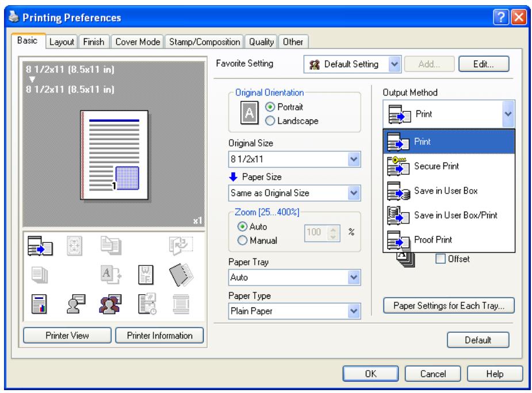This screenshot has height=393, width=532.
Task: Open the Quality tab
Action: pyautogui.click(x=261, y=42)
